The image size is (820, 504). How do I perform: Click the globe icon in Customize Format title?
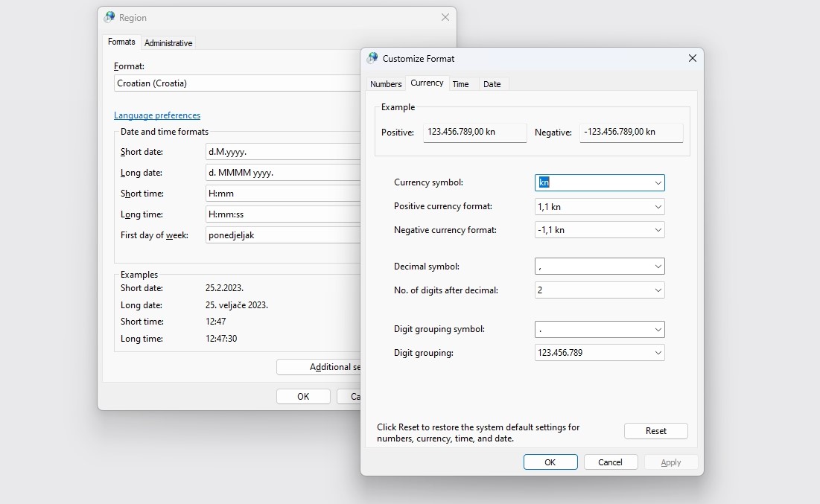pyautogui.click(x=372, y=58)
